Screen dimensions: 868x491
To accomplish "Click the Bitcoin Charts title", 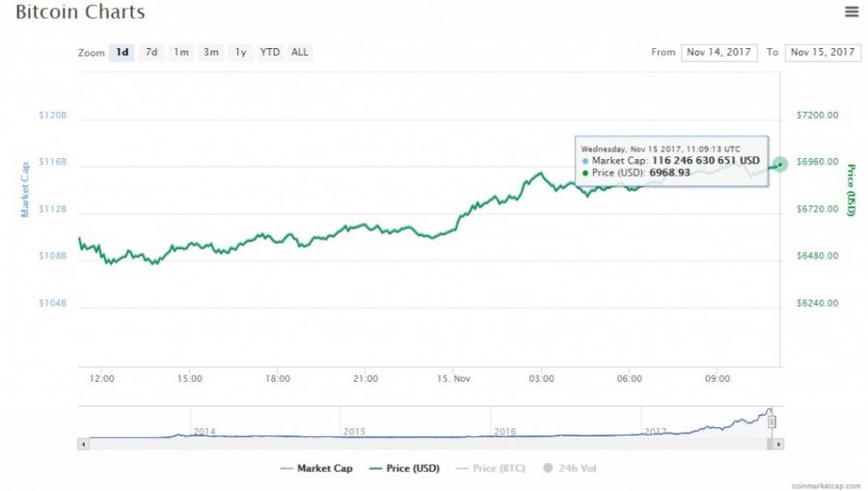I will [x=80, y=12].
